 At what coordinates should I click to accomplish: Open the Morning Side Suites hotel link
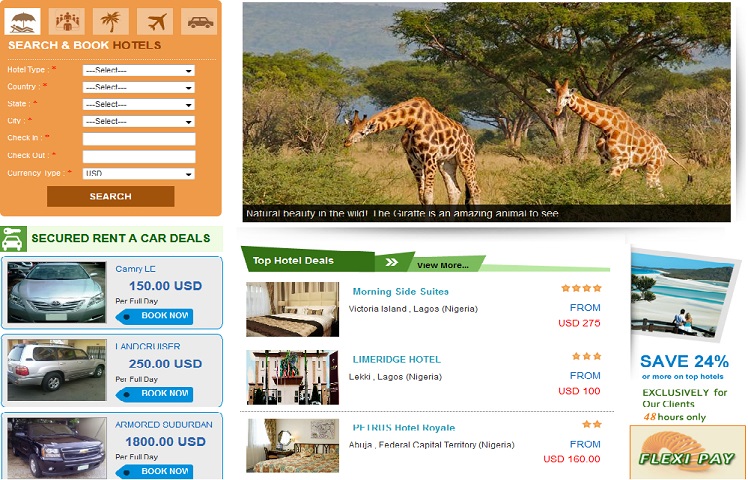401,292
